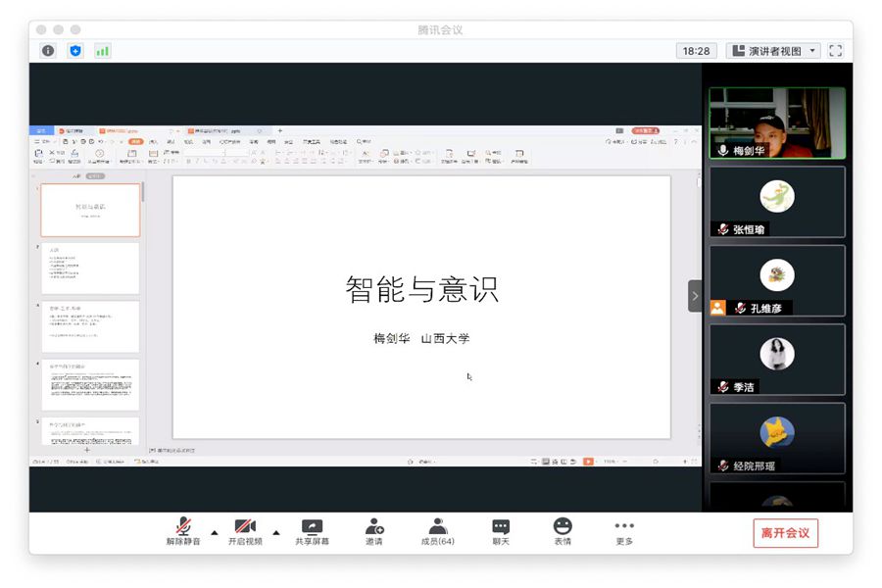Select 张恒瑜 participant tile

coord(777,202)
